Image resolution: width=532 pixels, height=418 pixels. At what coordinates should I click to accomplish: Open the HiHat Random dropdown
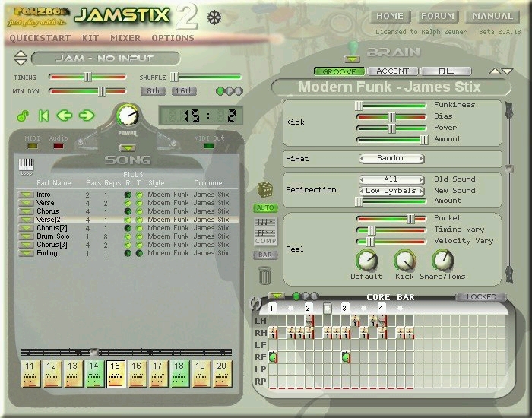[x=391, y=158]
